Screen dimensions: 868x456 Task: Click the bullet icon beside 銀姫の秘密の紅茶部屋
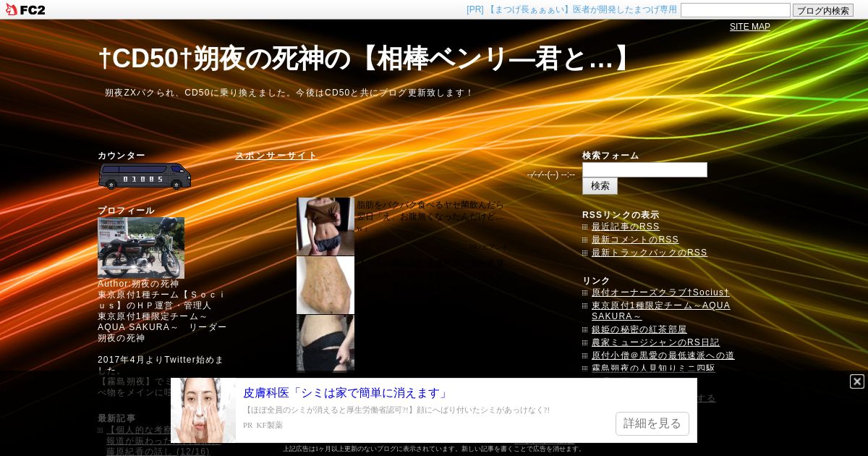[x=585, y=330]
